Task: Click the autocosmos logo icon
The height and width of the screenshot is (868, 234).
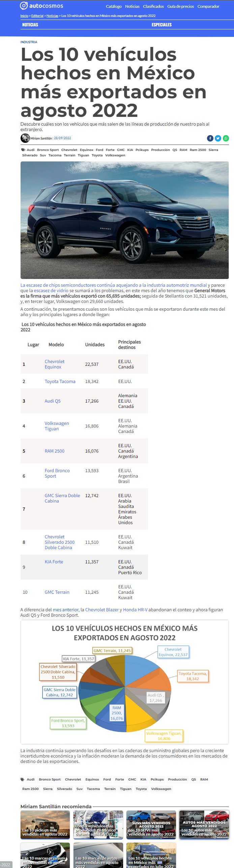Action: tap(24, 6)
